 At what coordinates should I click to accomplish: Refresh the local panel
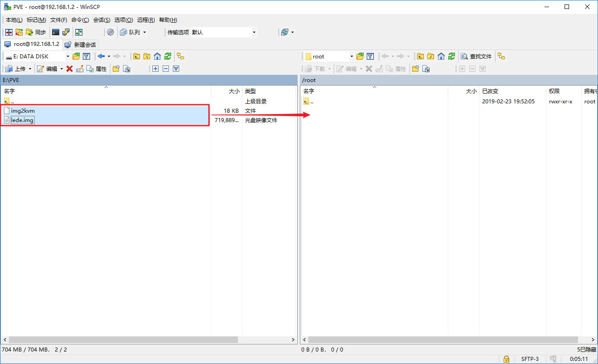point(168,57)
